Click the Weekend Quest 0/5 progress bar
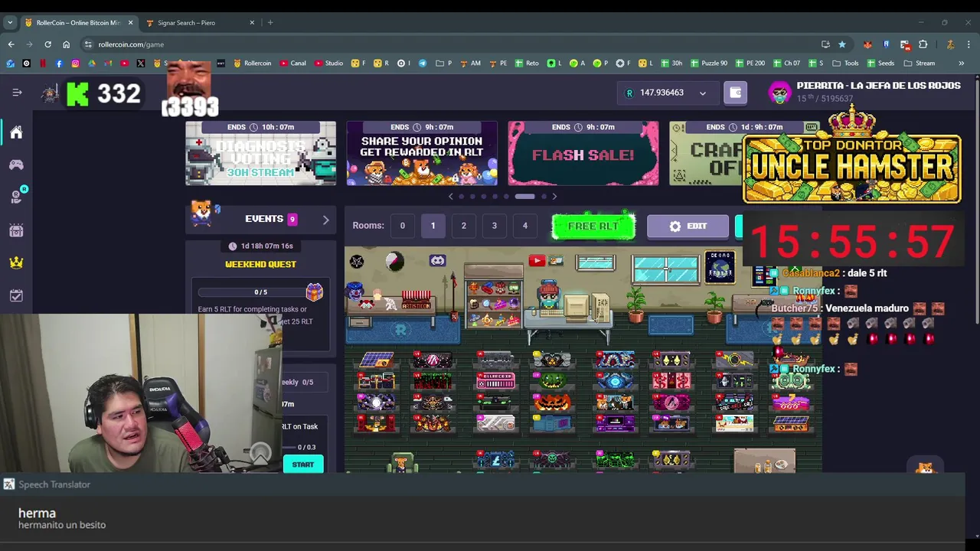 click(x=260, y=292)
